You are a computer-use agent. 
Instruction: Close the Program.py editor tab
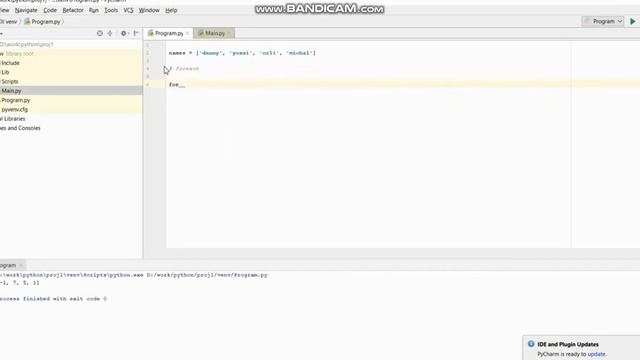187,33
